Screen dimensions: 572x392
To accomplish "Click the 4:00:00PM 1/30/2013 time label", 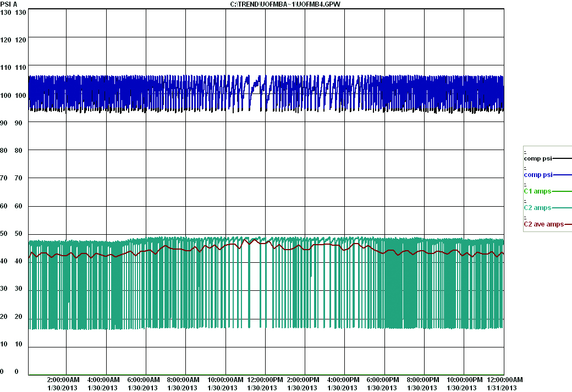I will (x=343, y=384).
